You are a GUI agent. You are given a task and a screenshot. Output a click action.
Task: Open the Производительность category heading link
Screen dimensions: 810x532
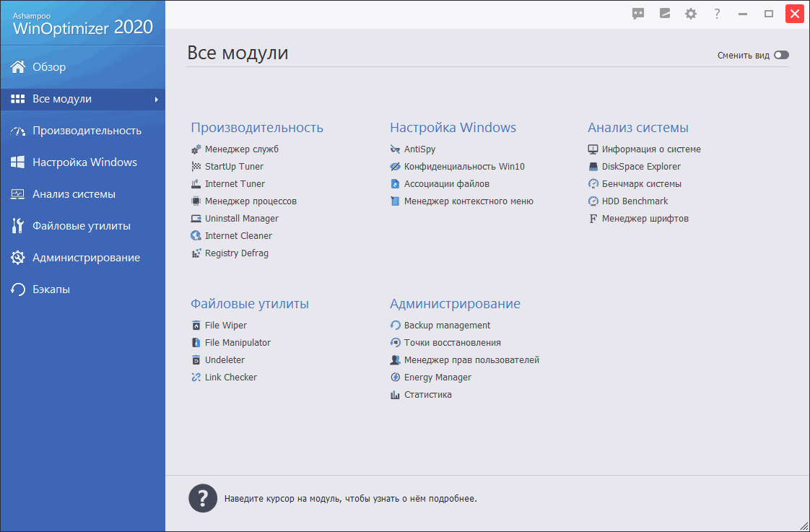(257, 128)
